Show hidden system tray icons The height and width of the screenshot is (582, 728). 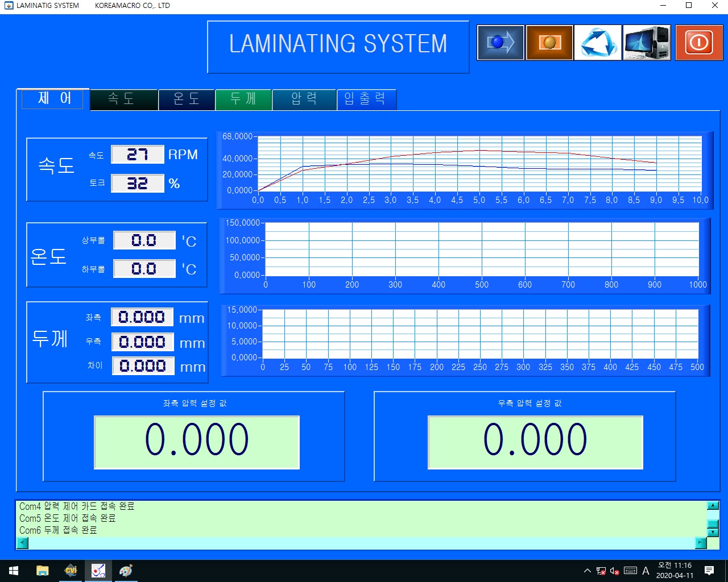pyautogui.click(x=587, y=571)
